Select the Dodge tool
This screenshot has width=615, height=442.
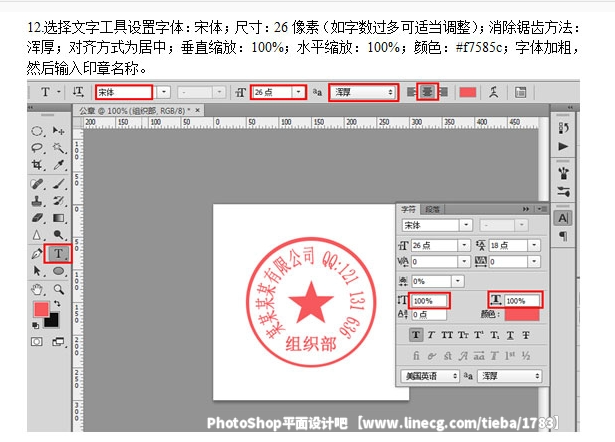pyautogui.click(x=58, y=235)
